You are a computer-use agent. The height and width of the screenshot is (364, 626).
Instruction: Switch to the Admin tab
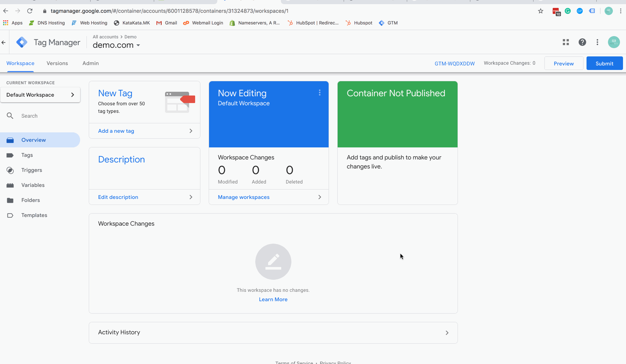pyautogui.click(x=91, y=63)
